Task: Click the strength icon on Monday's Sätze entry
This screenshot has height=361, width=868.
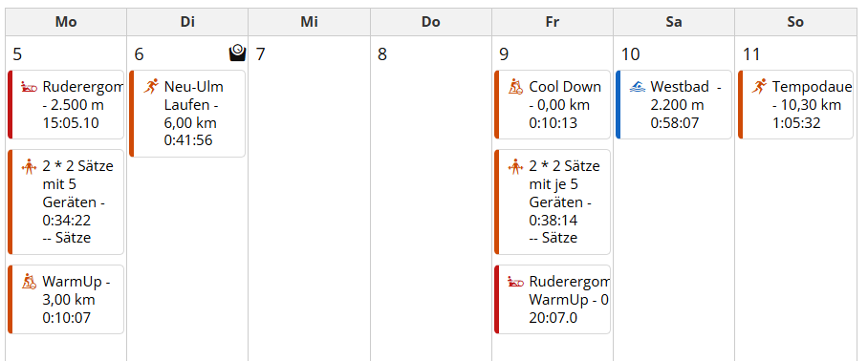Action: [29, 166]
